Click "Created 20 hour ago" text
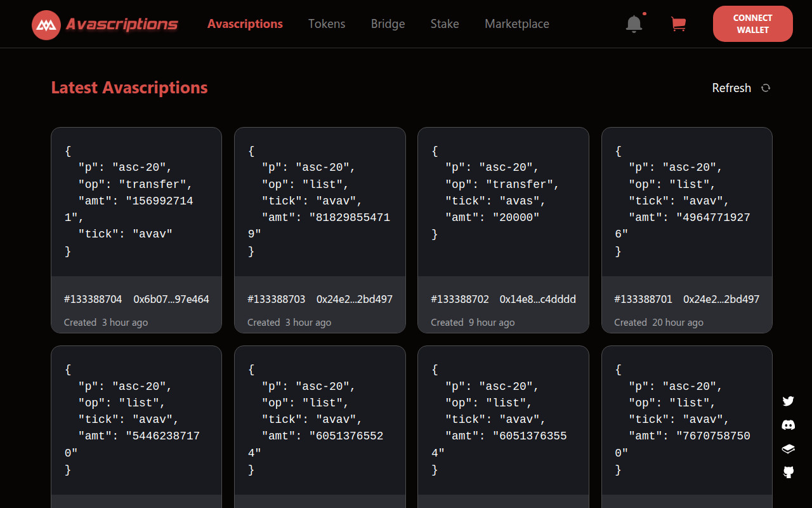 click(658, 323)
